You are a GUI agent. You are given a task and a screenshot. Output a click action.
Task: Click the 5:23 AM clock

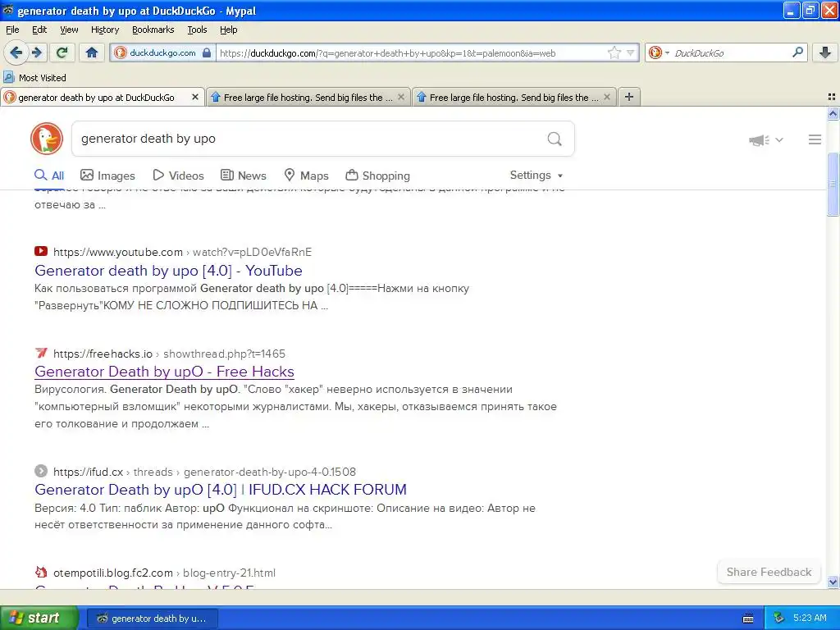(810, 618)
